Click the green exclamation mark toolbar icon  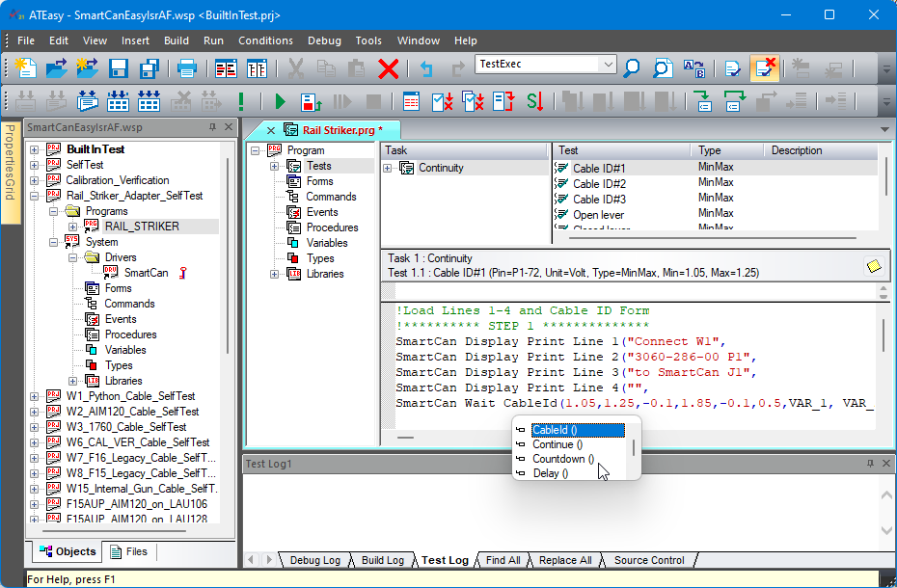(x=241, y=102)
